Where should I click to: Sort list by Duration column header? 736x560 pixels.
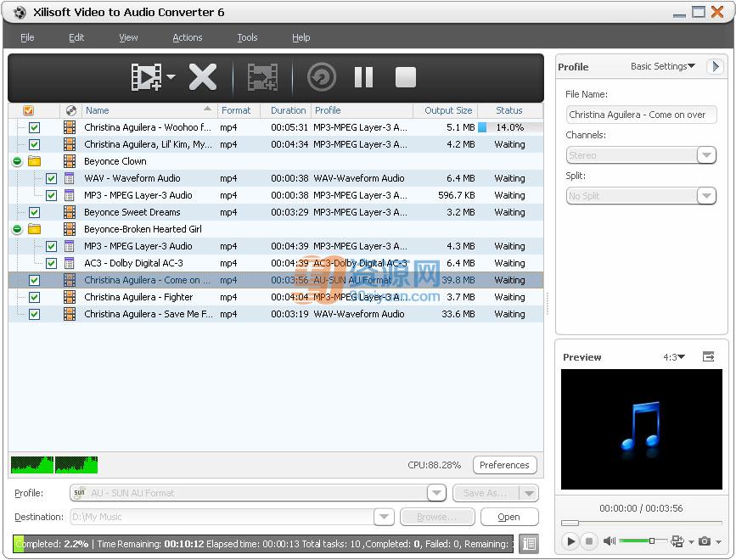coord(288,110)
